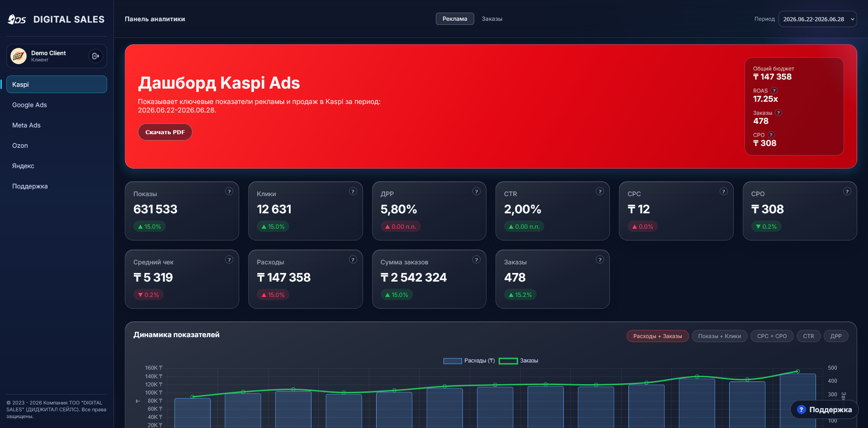Open help icon on Показы card
868x428 pixels.
[229, 191]
